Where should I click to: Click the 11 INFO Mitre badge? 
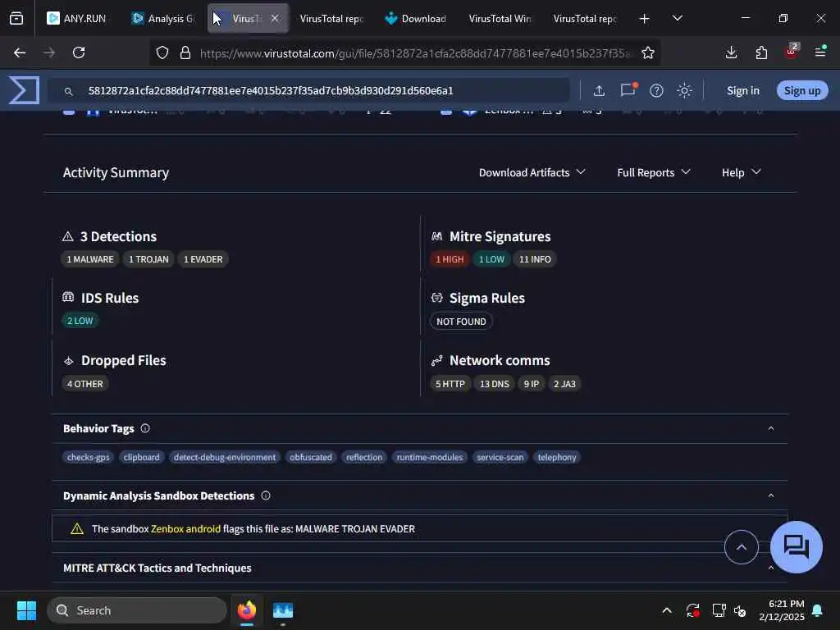click(x=535, y=259)
